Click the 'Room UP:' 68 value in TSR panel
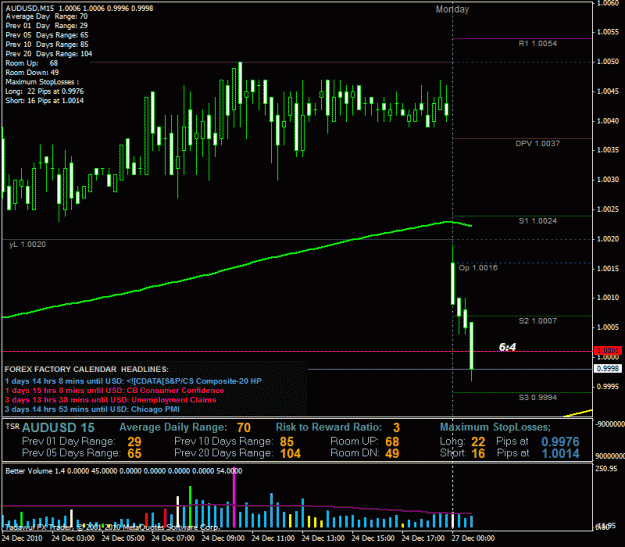Screen dimensions: 625x547 click(392, 442)
